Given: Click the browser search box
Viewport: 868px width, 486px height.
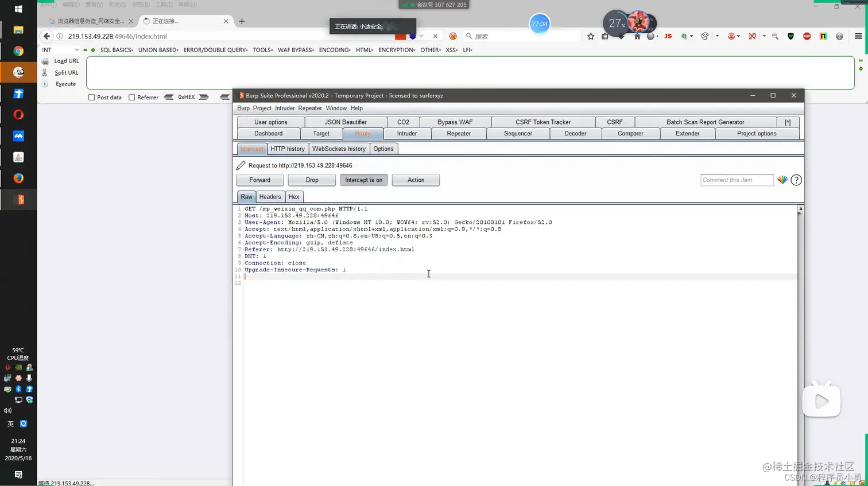Looking at the screenshot, I should [522, 36].
